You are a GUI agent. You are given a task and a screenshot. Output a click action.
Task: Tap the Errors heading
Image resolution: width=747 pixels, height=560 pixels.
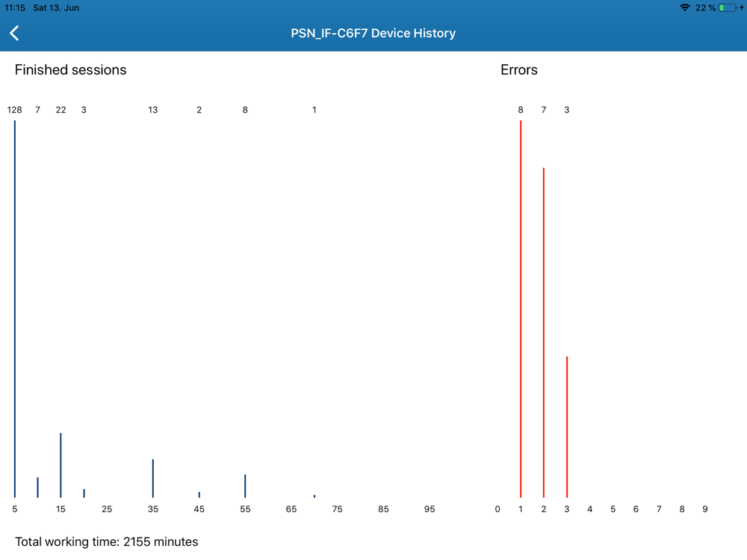coord(519,70)
